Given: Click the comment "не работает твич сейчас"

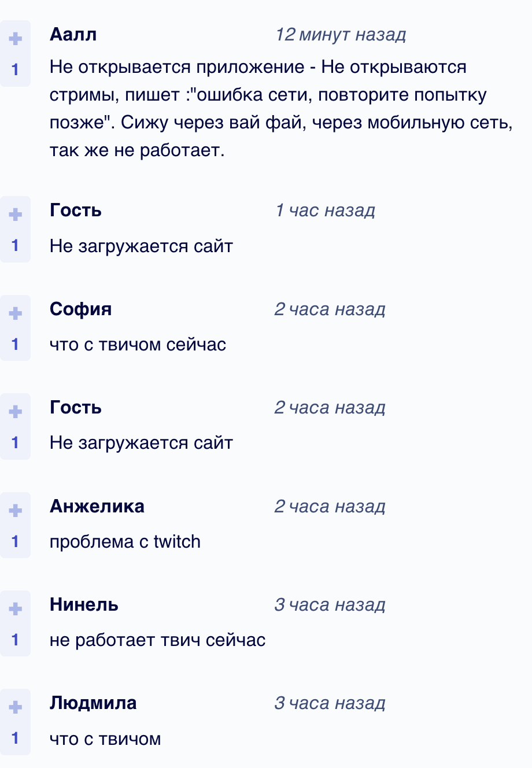Looking at the screenshot, I should coord(157,640).
